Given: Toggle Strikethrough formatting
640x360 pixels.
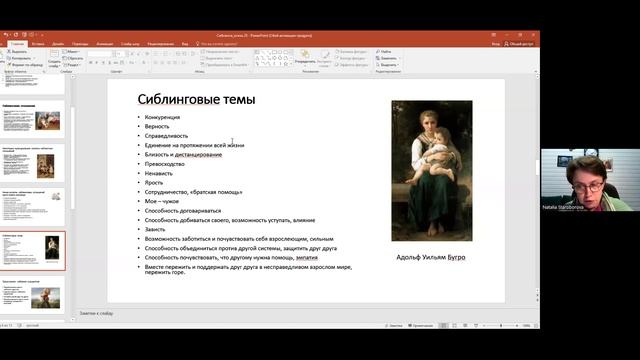Looking at the screenshot, I should pyautogui.click(x=116, y=62).
